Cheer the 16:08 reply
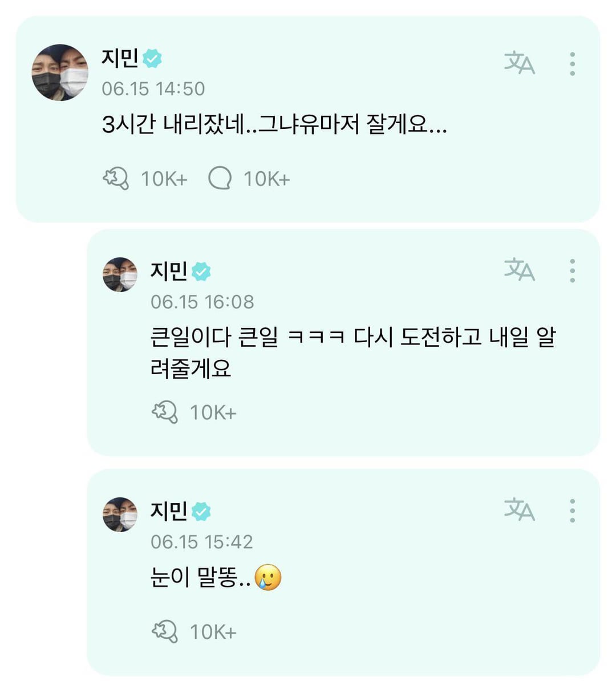This screenshot has width=616, height=681. pos(165,412)
